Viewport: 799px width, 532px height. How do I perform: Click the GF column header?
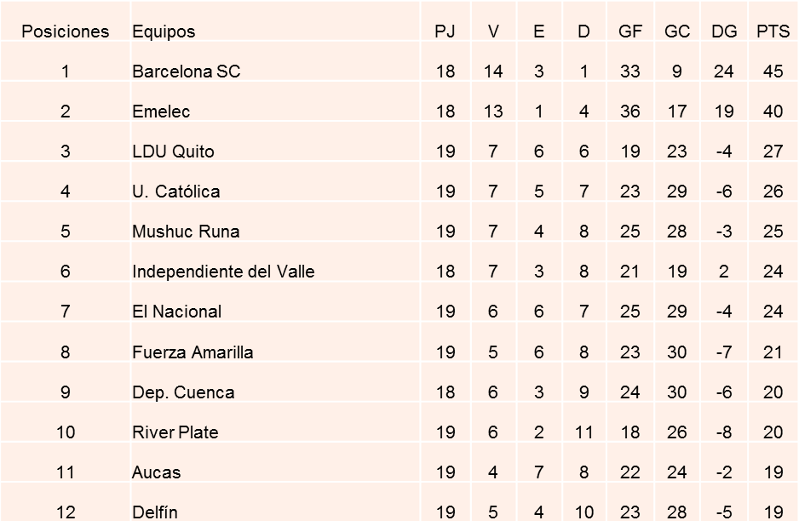[x=630, y=31]
